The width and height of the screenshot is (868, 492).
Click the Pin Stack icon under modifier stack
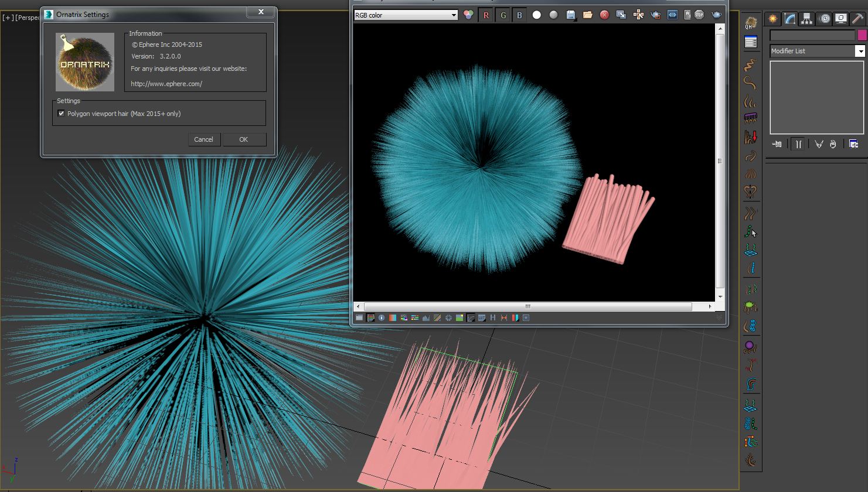777,144
